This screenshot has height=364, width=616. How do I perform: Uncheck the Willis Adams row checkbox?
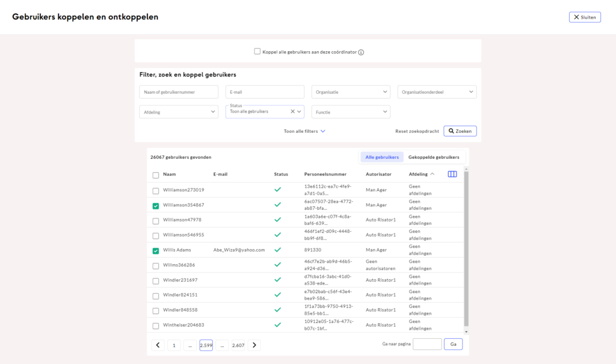click(156, 251)
